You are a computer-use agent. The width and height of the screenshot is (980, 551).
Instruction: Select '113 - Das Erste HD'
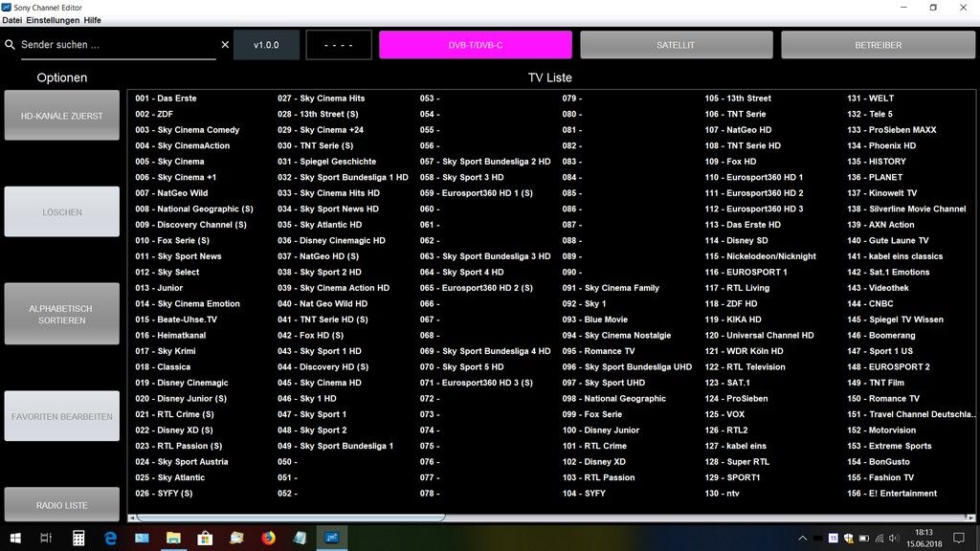[x=743, y=224]
